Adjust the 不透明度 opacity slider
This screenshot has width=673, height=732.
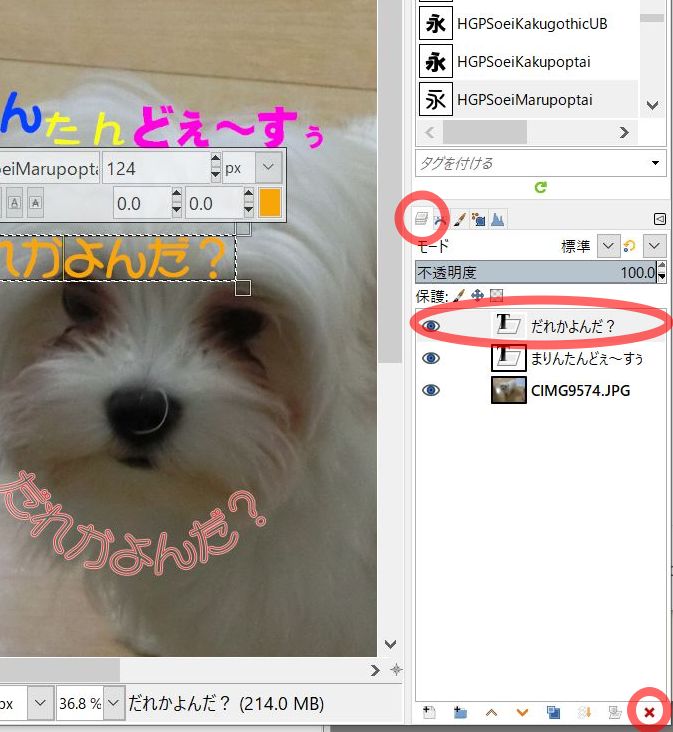point(536,272)
